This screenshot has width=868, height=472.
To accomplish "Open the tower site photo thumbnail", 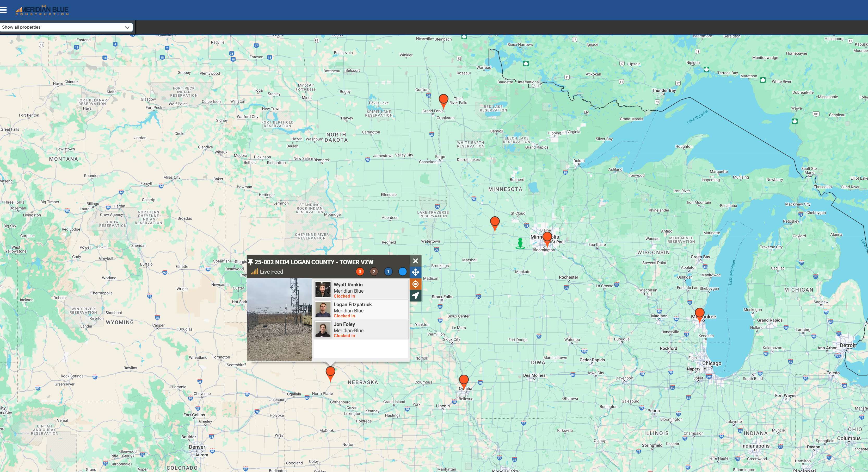I will coord(279,319).
